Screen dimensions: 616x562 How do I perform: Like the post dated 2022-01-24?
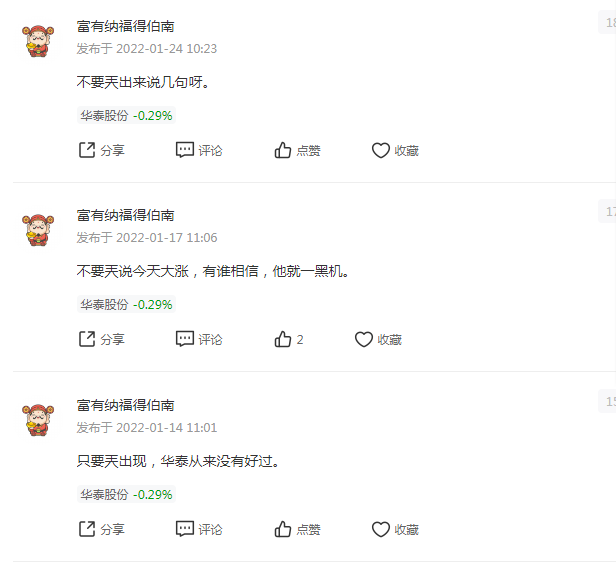(297, 150)
